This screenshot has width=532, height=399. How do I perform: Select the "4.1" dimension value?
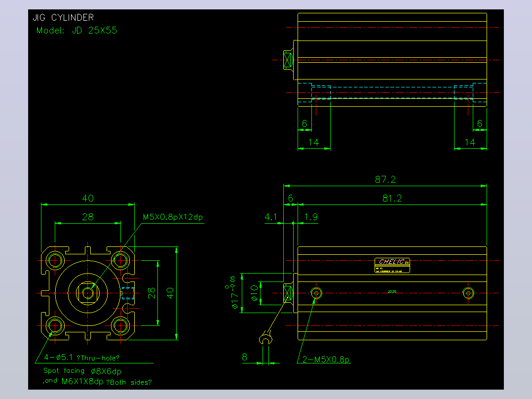point(271,217)
